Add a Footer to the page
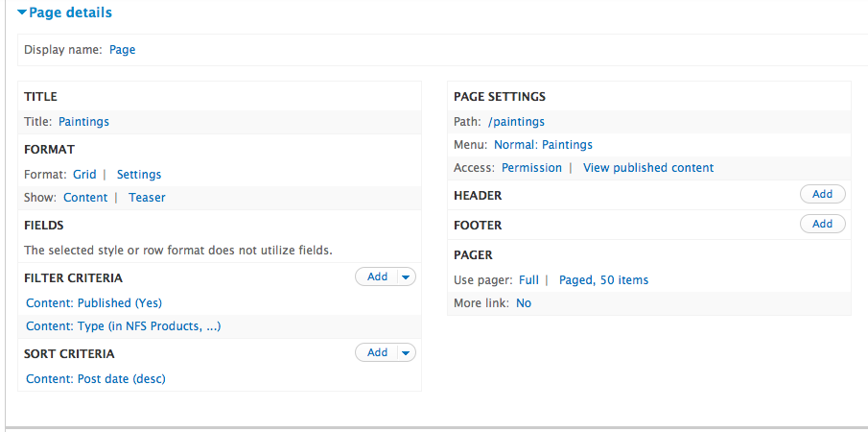868x432 pixels. click(823, 225)
